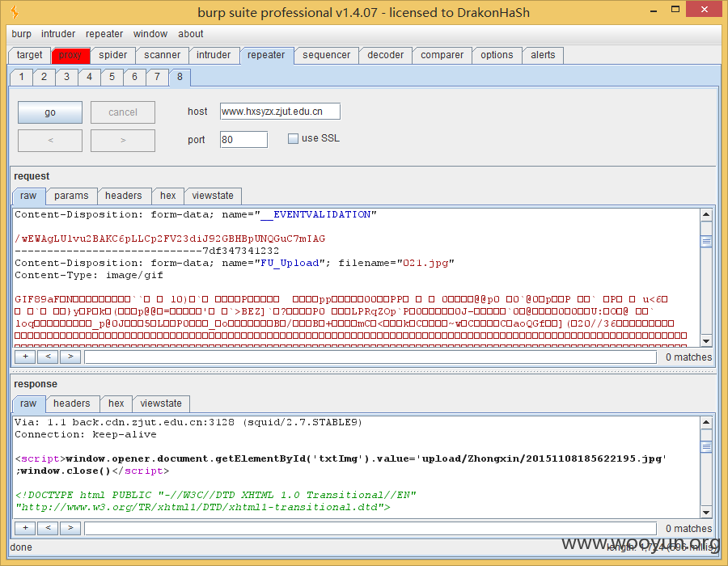728x566 pixels.
Task: Open the burp menu
Action: click(21, 34)
